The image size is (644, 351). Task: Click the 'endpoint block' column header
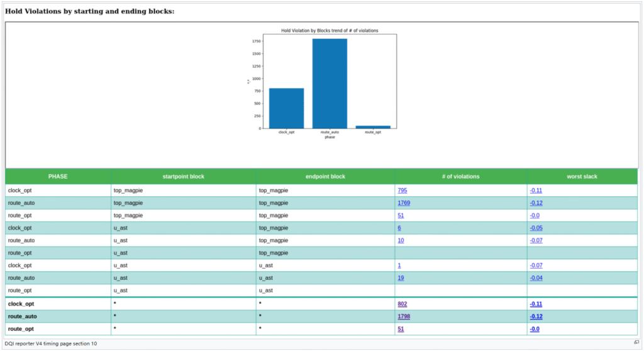point(325,177)
